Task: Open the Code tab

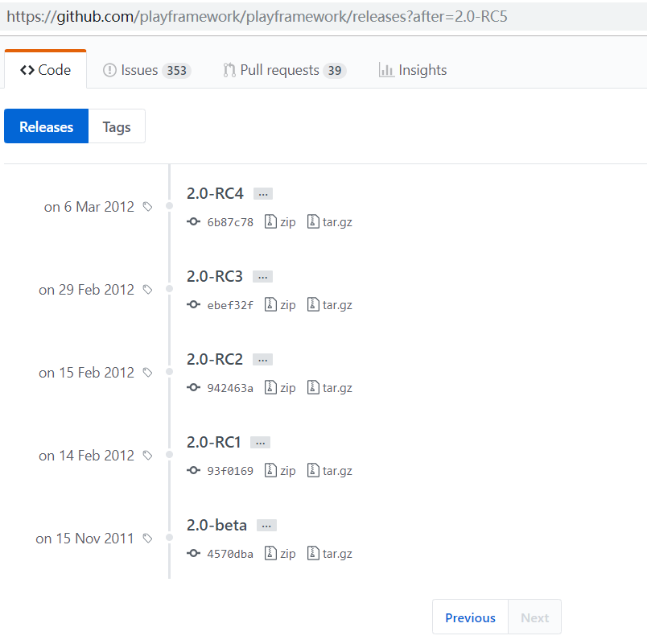Action: [x=45, y=70]
